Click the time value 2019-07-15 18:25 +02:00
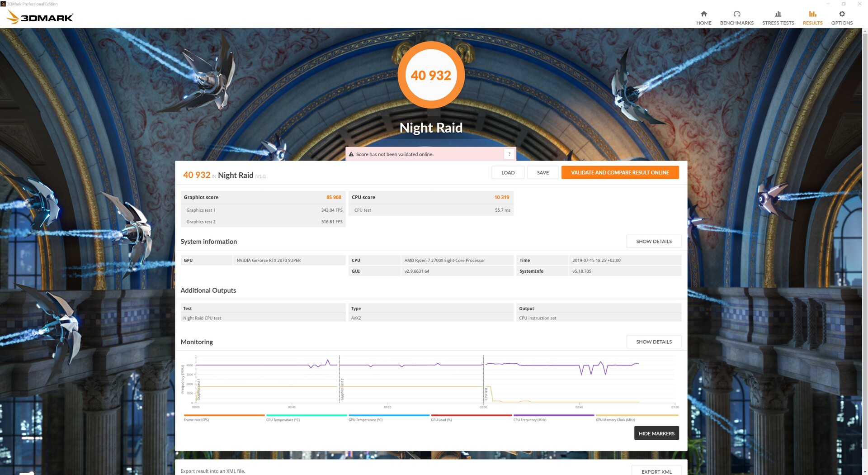The height and width of the screenshot is (475, 868). pos(625,261)
